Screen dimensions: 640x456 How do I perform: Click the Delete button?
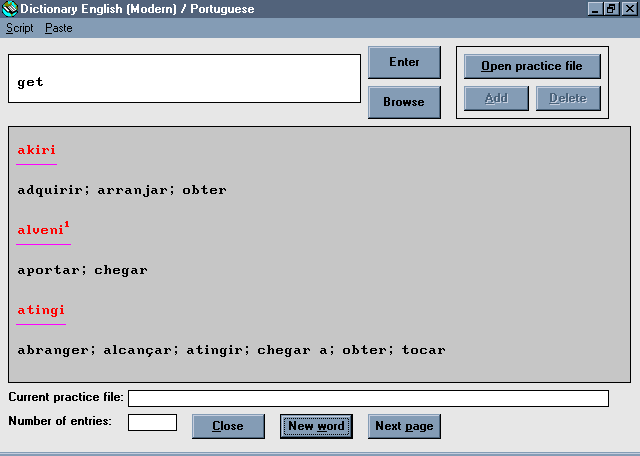point(568,98)
